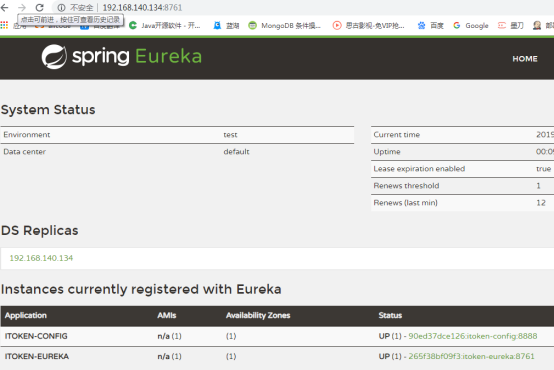
Task: Click the Instances currently registered heading
Action: coord(141,289)
